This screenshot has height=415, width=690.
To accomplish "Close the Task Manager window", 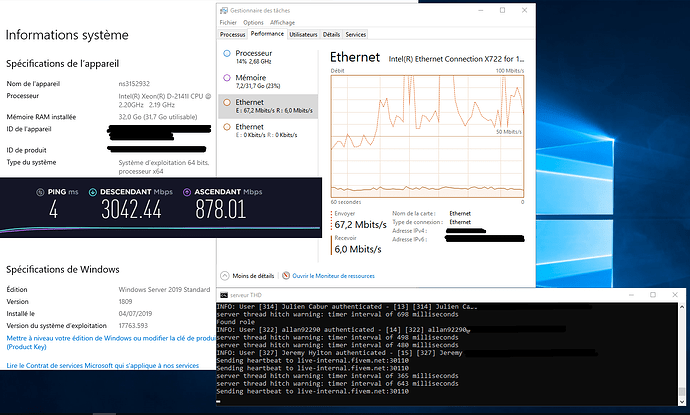I will pyautogui.click(x=524, y=10).
